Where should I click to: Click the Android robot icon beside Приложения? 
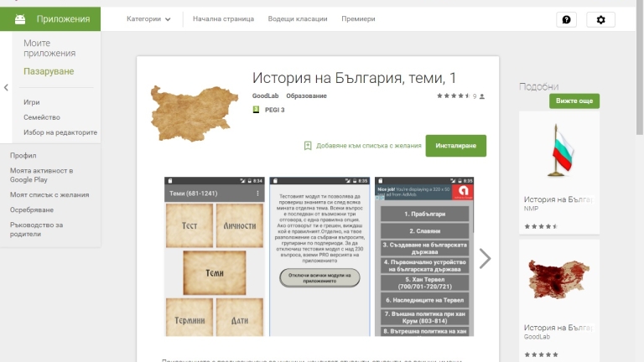20,19
